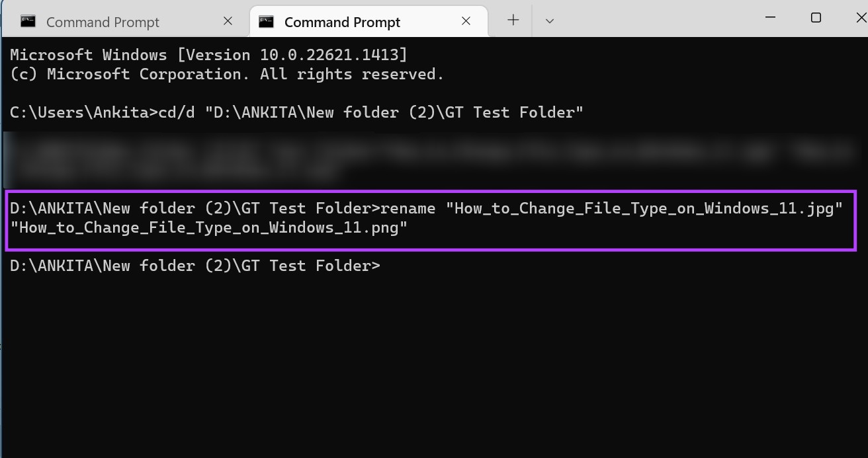Click inside the purple highlight rectangle

430,218
